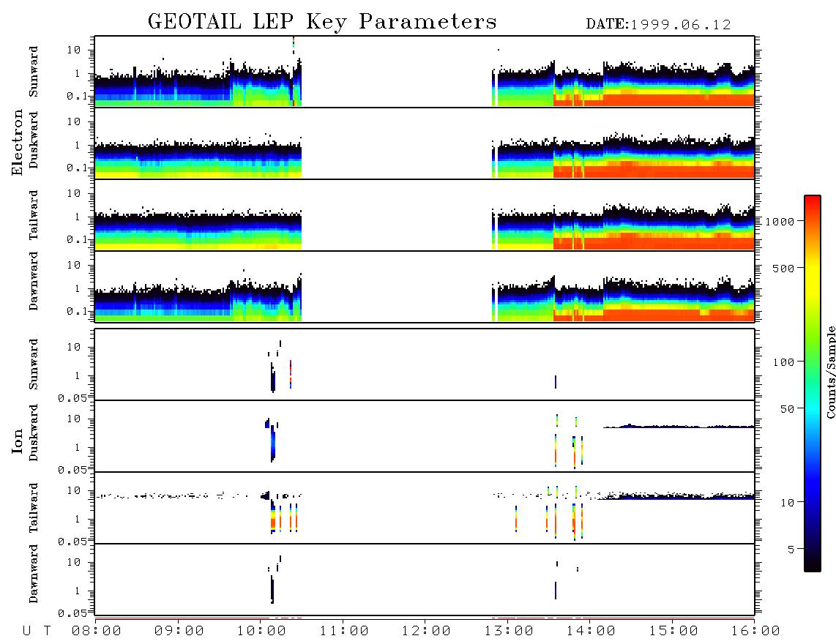This screenshot has height=644, width=836.
Task: Click the 09:00 time tick label
Action: [x=179, y=632]
